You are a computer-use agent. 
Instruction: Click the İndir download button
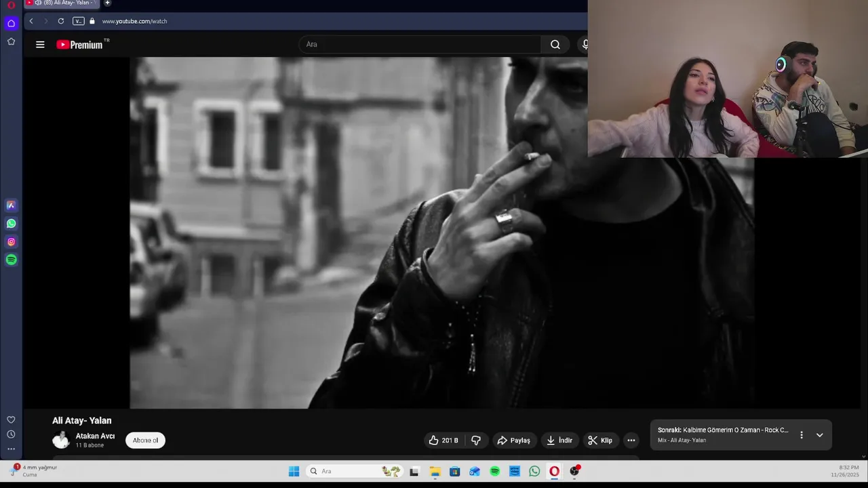click(x=559, y=441)
